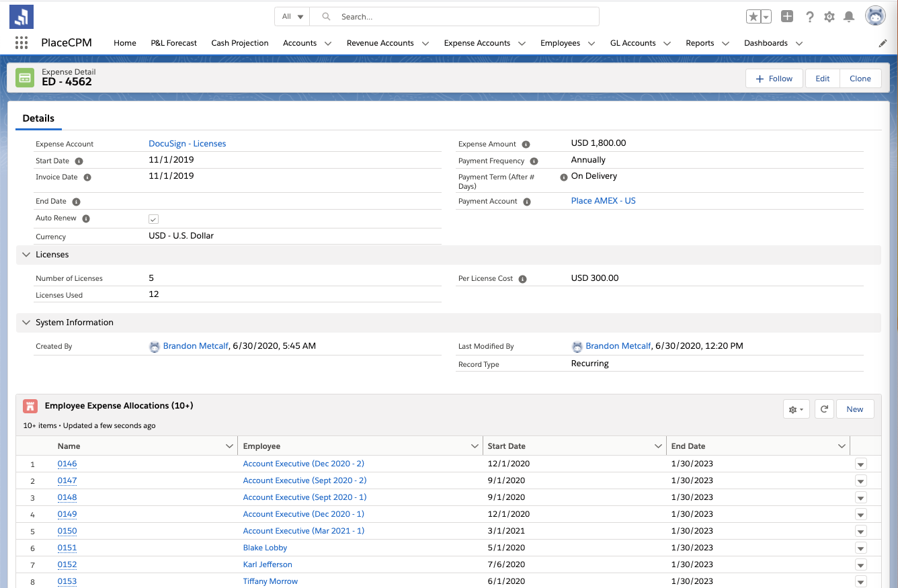This screenshot has width=898, height=588.
Task: Open the Help question mark icon
Action: point(810,17)
